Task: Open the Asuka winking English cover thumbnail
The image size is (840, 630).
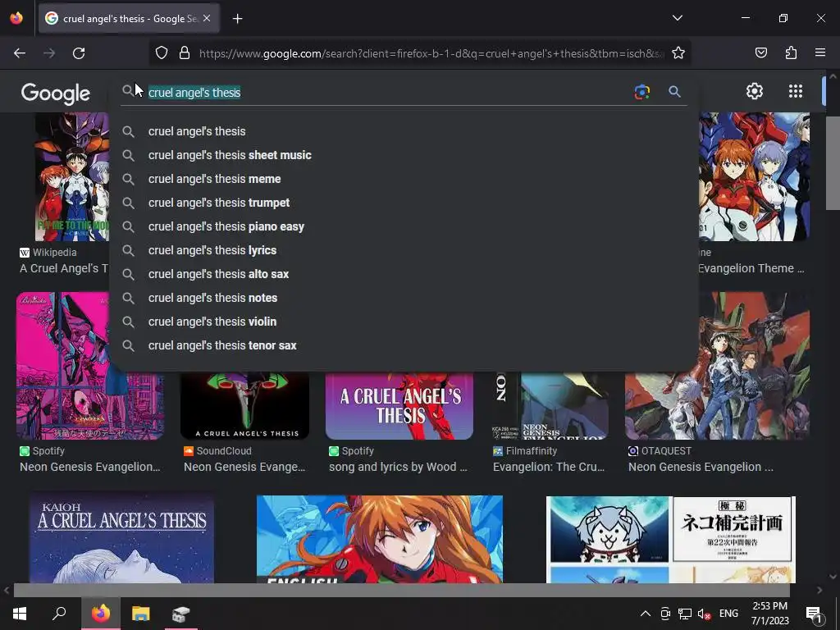Action: pos(379,539)
